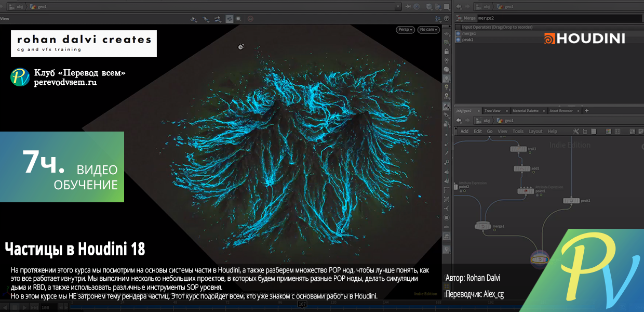The image size is (644, 312).
Task: Select the merge1 node
Action: pyautogui.click(x=483, y=226)
